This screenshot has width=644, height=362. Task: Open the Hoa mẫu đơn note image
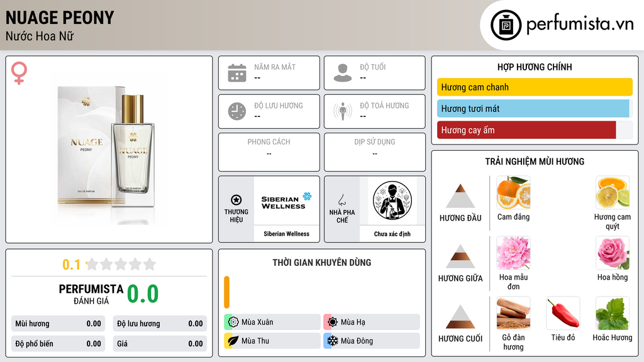tap(513, 253)
